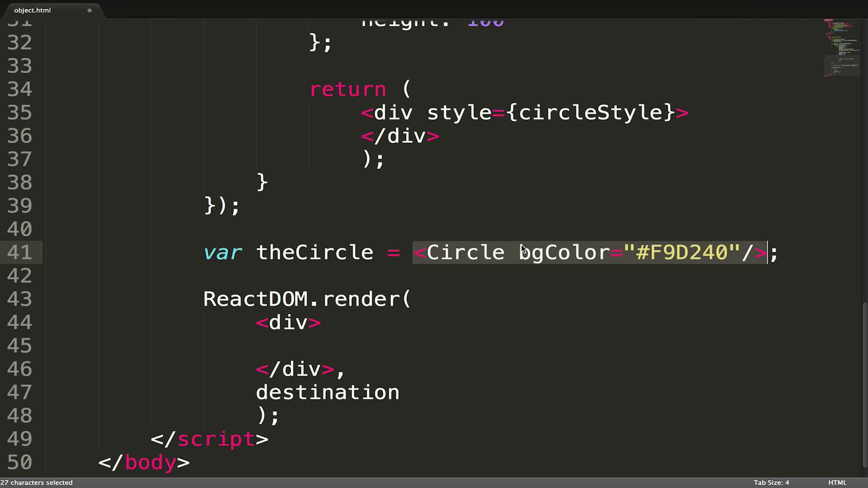
Task: Click line number 43 in gutter
Action: point(20,299)
